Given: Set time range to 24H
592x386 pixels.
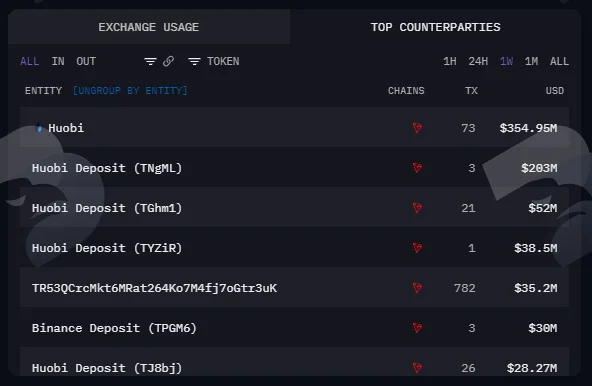Looking at the screenshot, I should (x=478, y=61).
